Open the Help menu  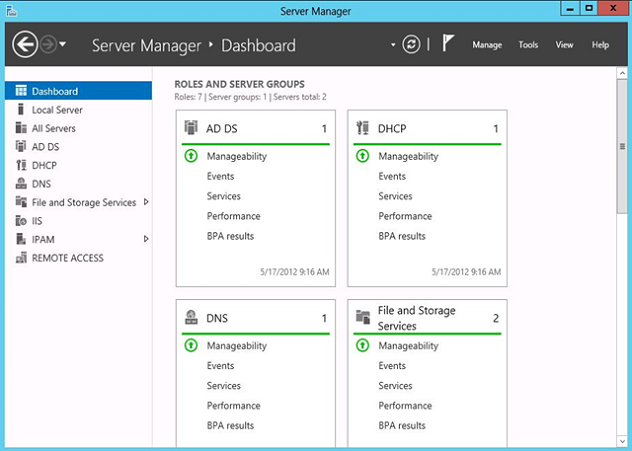click(x=600, y=45)
